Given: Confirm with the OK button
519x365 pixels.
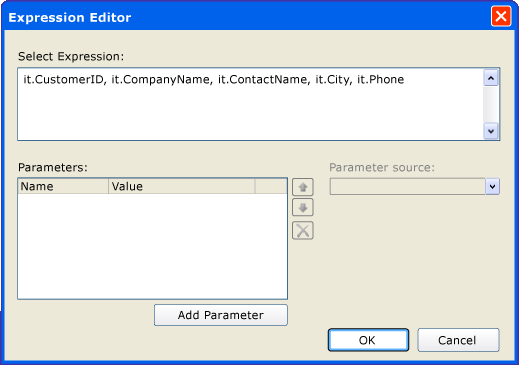Looking at the screenshot, I should tap(368, 340).
